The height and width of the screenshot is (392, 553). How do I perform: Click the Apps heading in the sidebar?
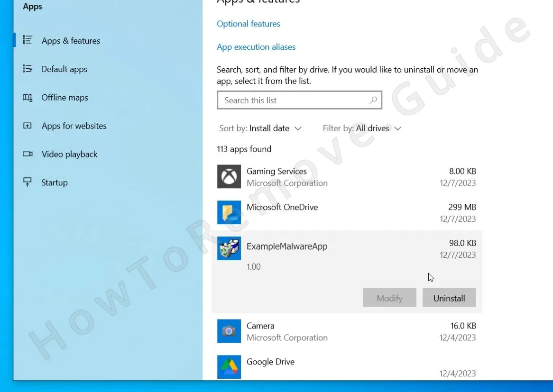point(32,6)
